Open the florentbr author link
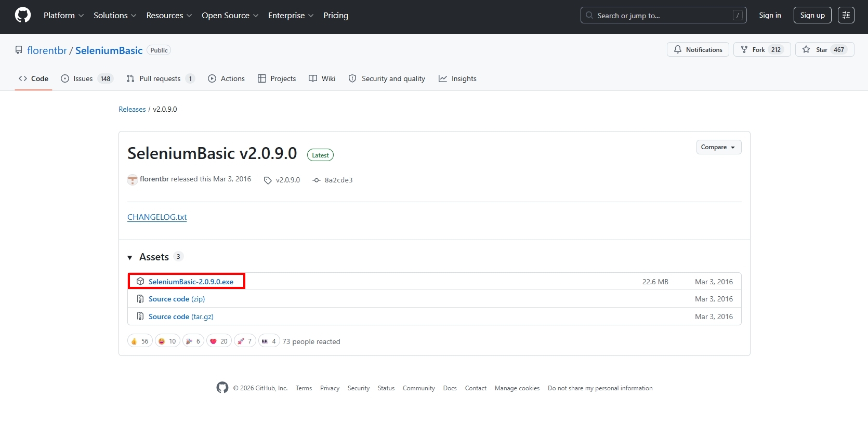Screen dimensions: 868x422 pyautogui.click(x=154, y=179)
